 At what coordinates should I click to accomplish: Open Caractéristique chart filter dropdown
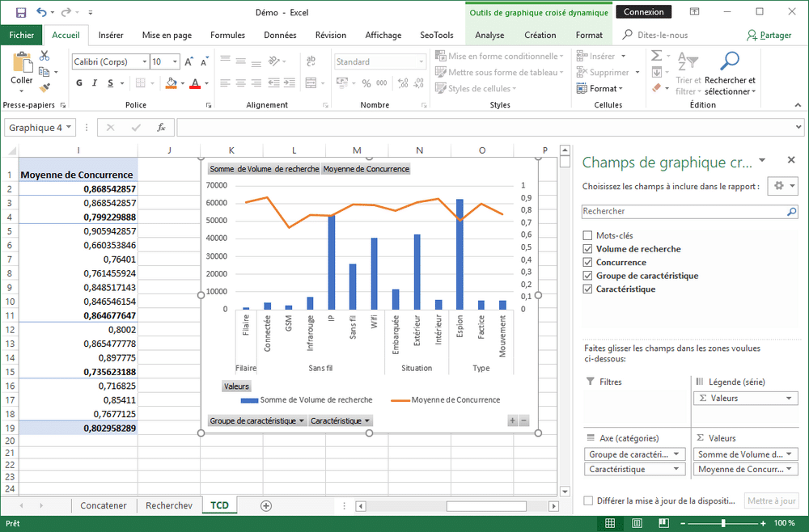366,420
